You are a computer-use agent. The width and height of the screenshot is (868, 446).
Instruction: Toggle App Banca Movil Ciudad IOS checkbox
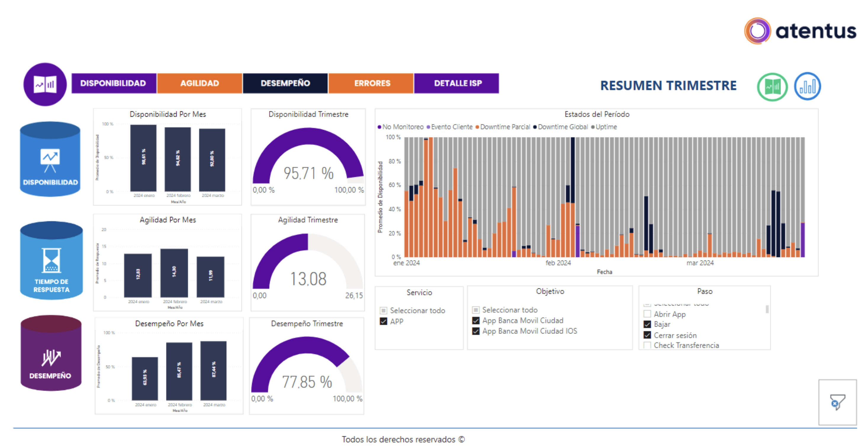[476, 331]
